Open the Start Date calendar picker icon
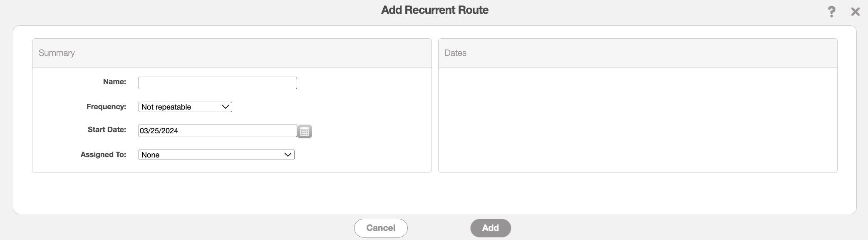 pos(305,132)
